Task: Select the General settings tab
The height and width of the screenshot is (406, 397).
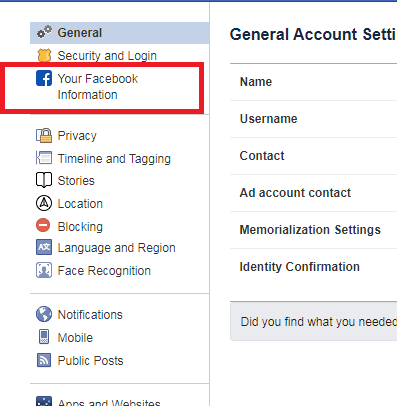Action: tap(120, 33)
